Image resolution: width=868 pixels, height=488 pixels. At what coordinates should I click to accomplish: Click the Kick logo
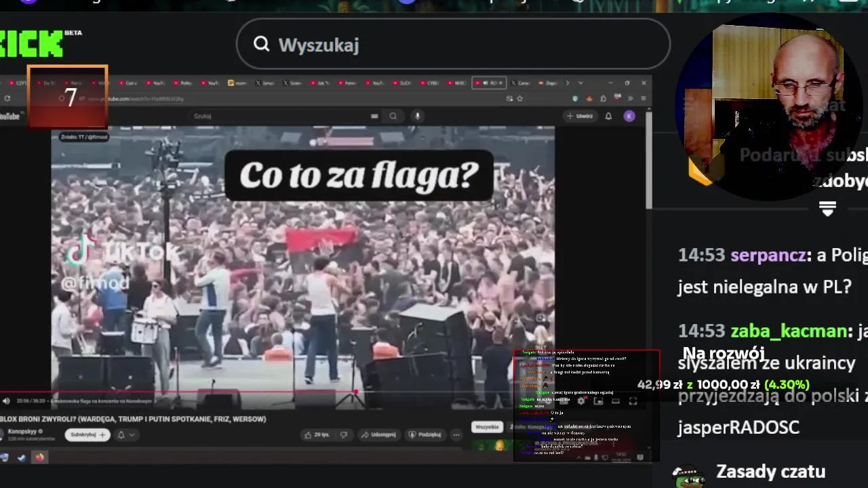tap(33, 43)
